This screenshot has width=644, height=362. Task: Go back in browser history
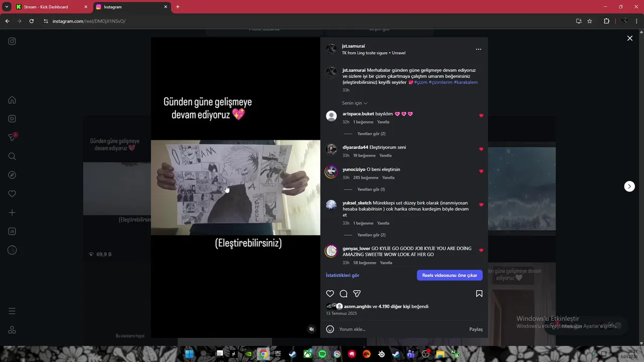point(7,21)
